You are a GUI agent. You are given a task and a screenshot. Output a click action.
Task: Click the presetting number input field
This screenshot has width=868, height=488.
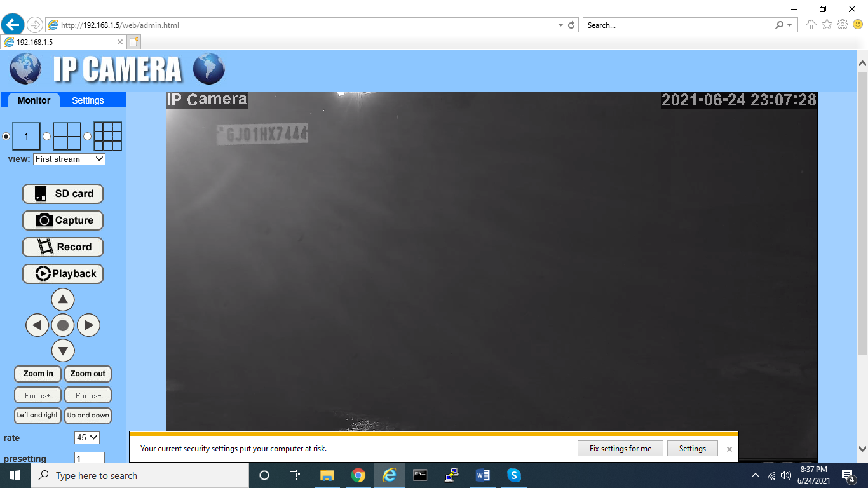(89, 458)
